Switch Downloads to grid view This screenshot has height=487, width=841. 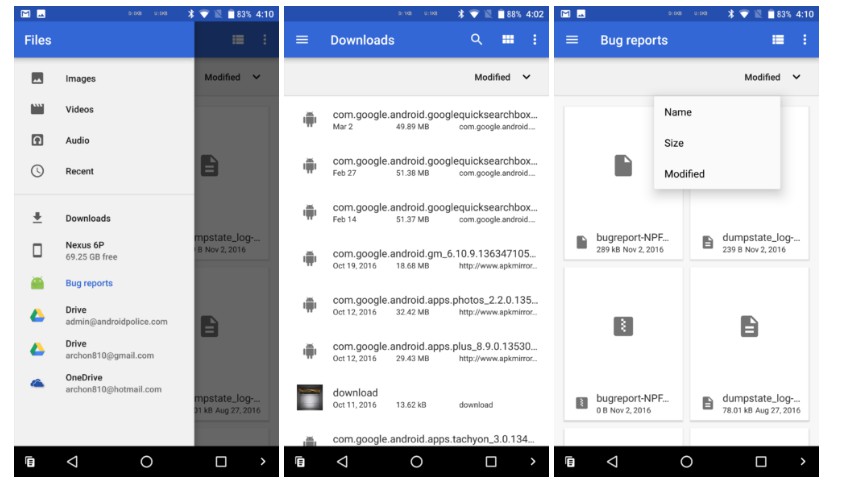pos(507,39)
